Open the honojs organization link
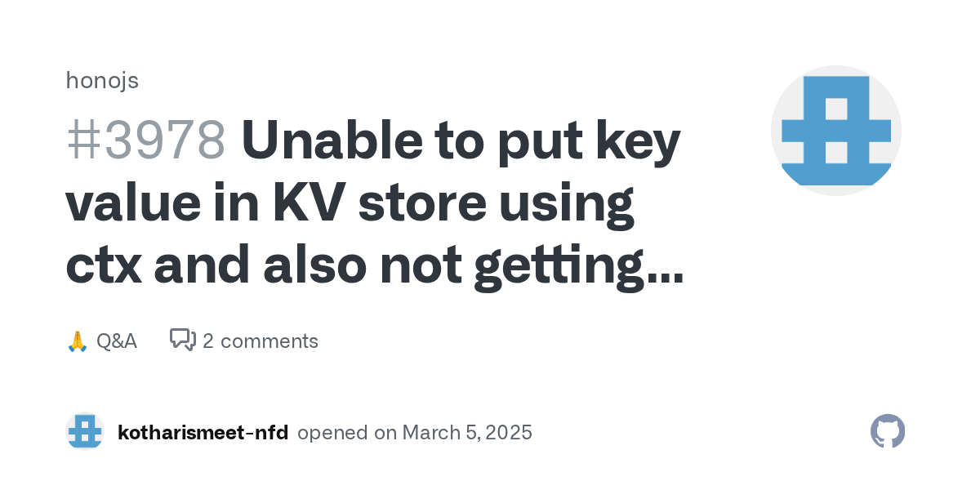 pyautogui.click(x=102, y=81)
